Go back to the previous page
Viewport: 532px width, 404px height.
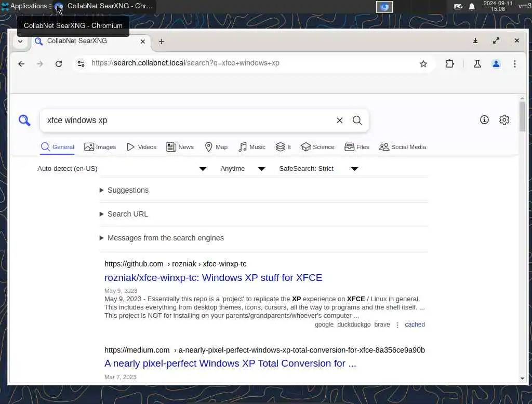(x=21, y=64)
